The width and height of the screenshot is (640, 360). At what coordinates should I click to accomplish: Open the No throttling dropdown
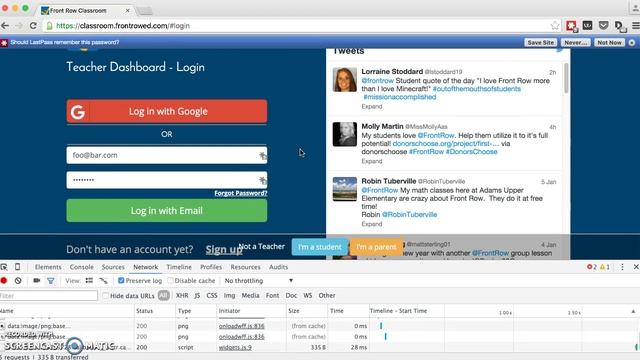[x=259, y=281]
